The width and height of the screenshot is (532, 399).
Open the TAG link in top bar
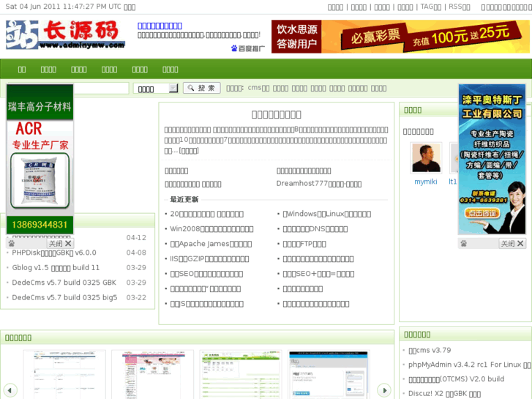(x=431, y=7)
